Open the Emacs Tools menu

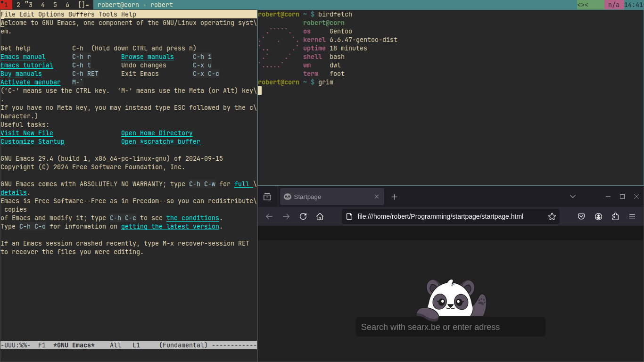point(108,14)
